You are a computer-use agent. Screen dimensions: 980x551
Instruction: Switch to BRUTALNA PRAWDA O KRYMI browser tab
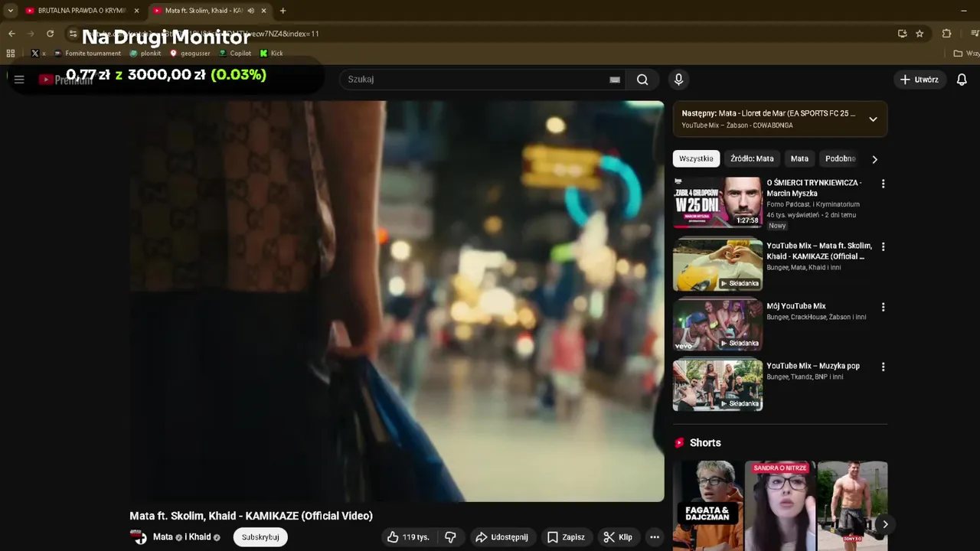(81, 11)
